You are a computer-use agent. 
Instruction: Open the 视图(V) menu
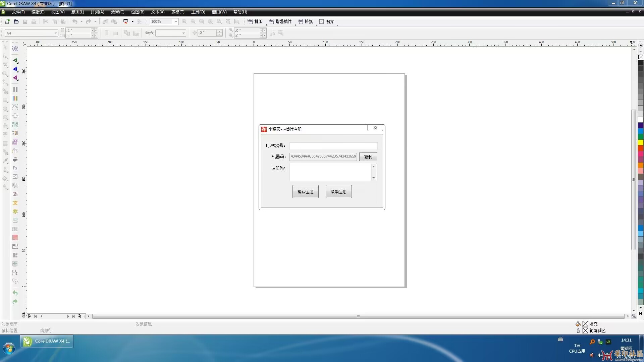(58, 12)
